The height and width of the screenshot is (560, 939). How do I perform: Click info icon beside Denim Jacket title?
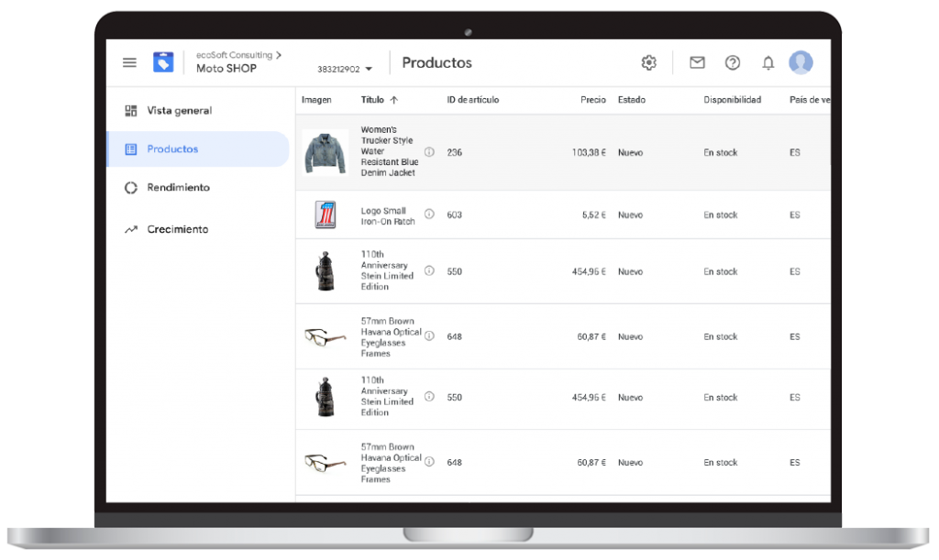[428, 152]
